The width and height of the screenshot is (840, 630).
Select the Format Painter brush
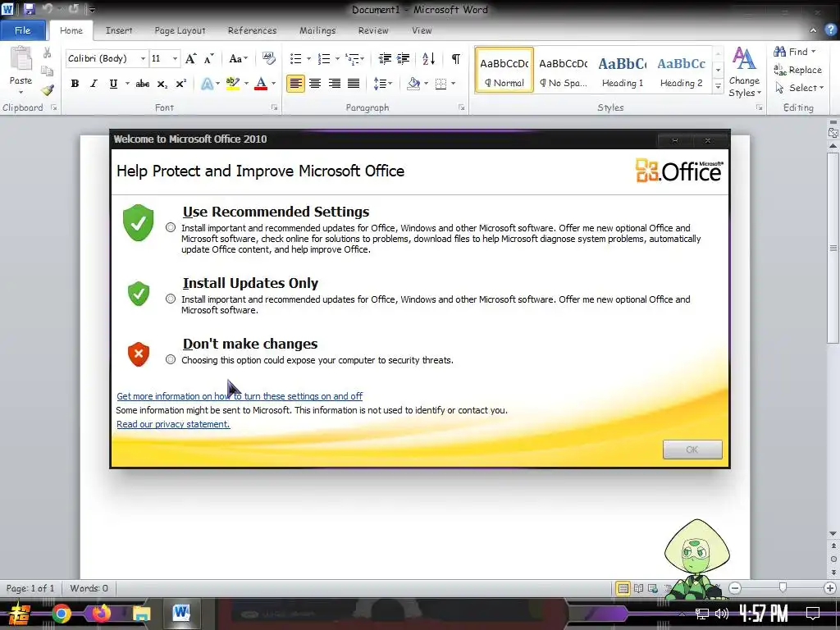[47, 90]
